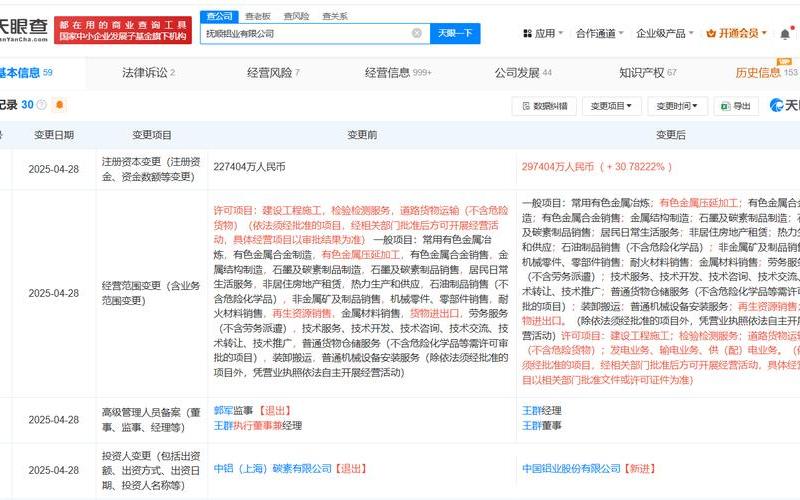Open the 王群 link in the 变更前 column

click(x=223, y=426)
